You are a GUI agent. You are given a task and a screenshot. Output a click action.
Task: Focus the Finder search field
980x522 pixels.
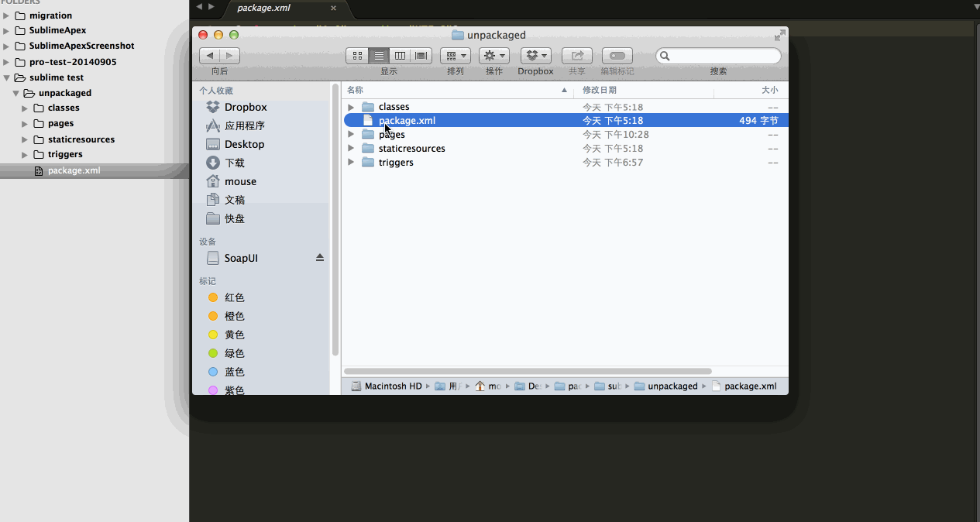point(719,56)
